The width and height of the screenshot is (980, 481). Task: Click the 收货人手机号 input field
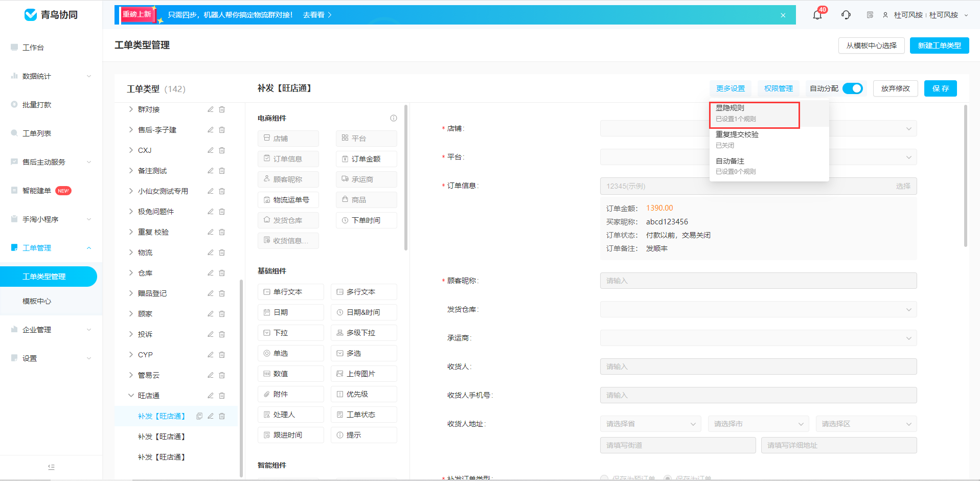[x=758, y=395]
